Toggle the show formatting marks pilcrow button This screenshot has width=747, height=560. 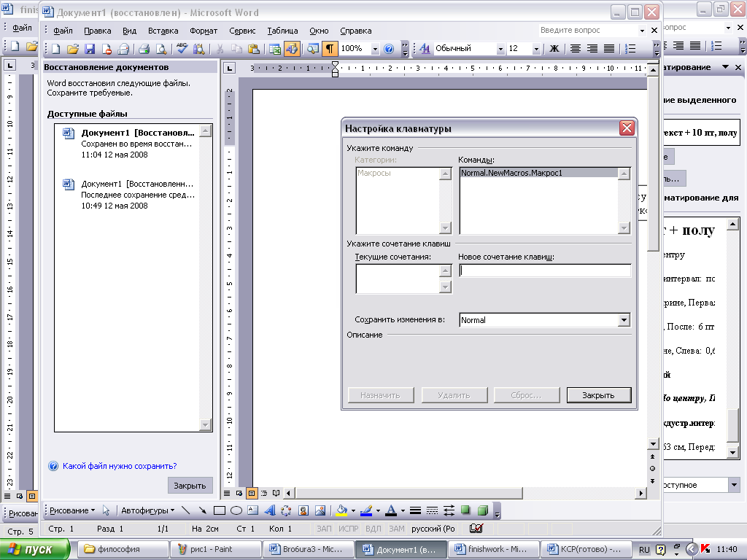click(x=329, y=49)
